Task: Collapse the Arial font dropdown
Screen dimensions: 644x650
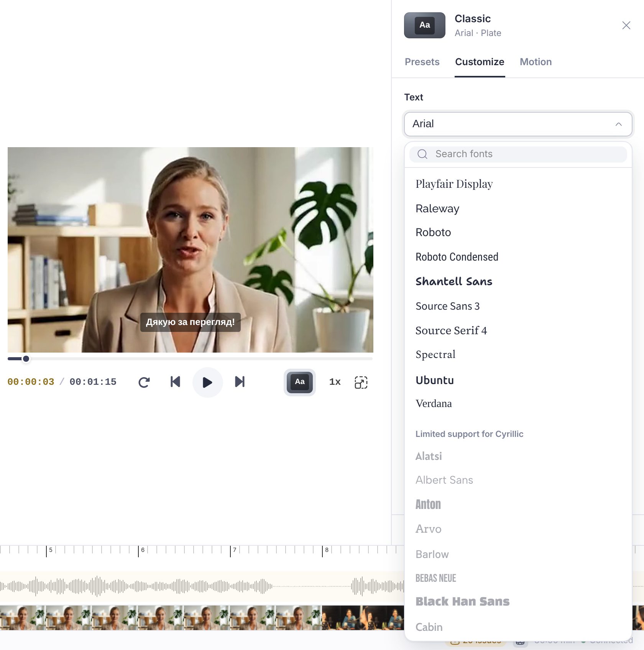Action: 518,124
